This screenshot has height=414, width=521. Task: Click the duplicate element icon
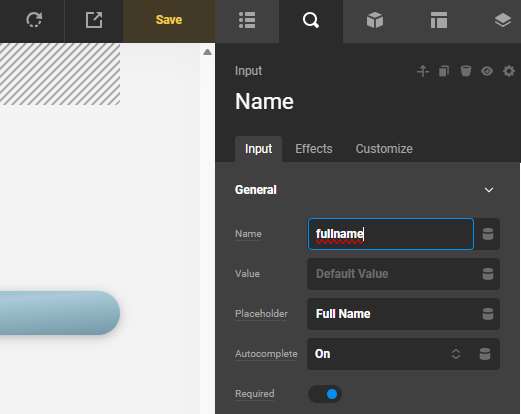click(444, 71)
